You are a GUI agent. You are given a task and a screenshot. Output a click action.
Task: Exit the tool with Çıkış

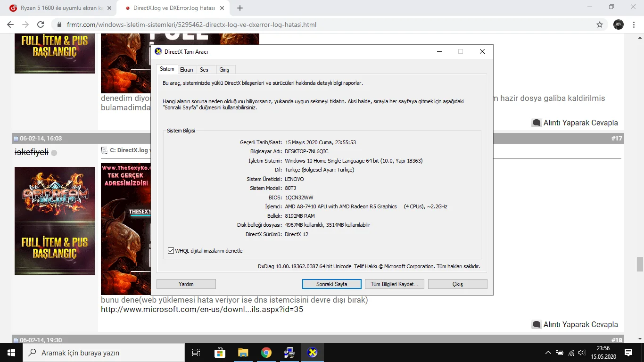pyautogui.click(x=458, y=284)
